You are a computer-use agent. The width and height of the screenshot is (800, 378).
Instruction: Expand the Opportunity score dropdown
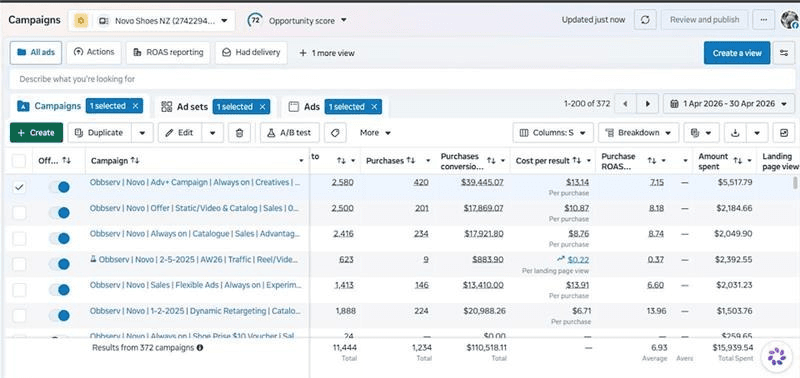coord(343,20)
